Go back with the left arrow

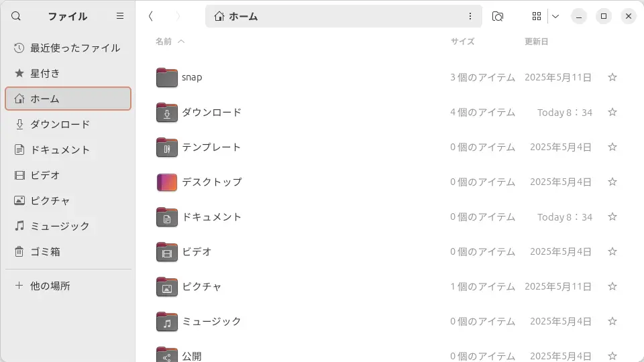click(x=151, y=16)
